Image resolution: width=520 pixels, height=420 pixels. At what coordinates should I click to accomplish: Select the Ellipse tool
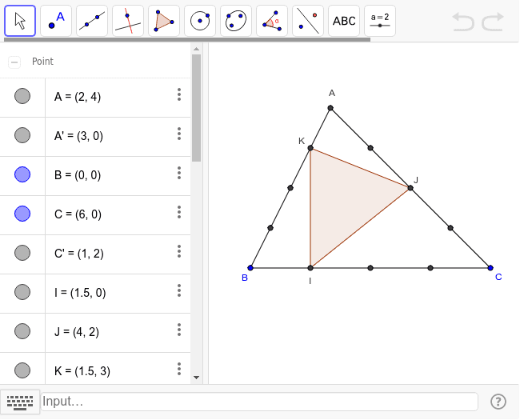pos(236,21)
